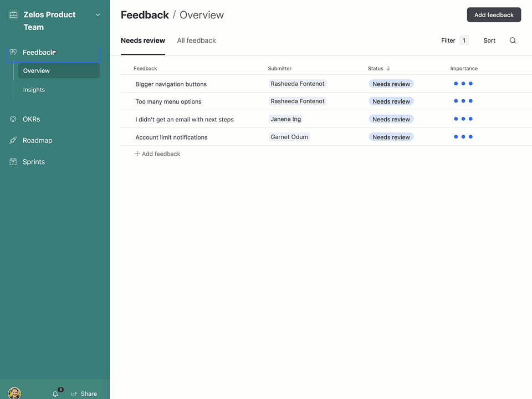This screenshot has height=399, width=532.
Task: Click the Add feedback button
Action: tap(494, 14)
